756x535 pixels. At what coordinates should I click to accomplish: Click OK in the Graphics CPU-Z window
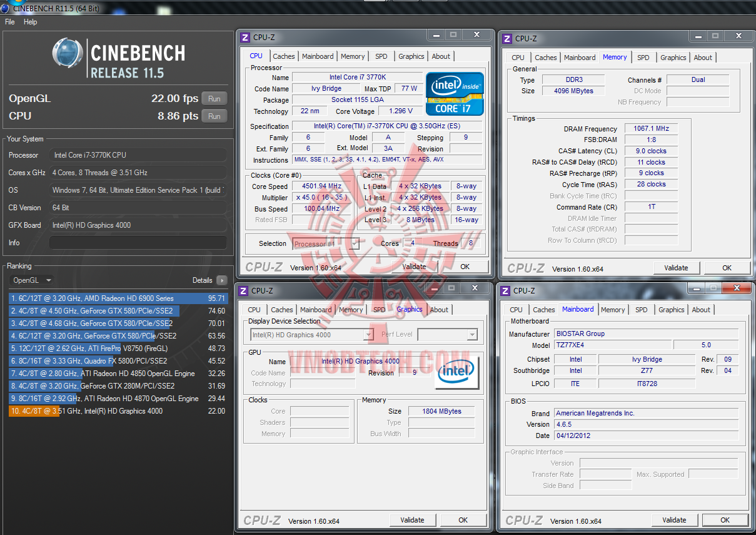[x=463, y=520]
